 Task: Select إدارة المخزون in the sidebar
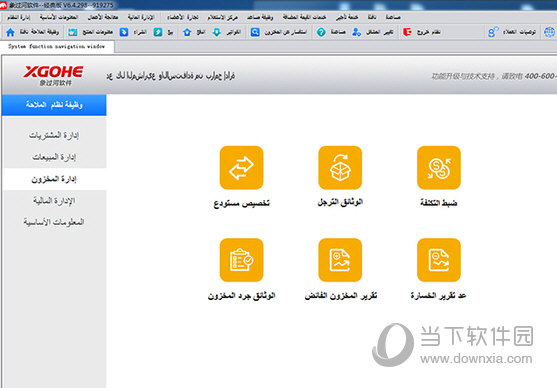[x=54, y=179]
